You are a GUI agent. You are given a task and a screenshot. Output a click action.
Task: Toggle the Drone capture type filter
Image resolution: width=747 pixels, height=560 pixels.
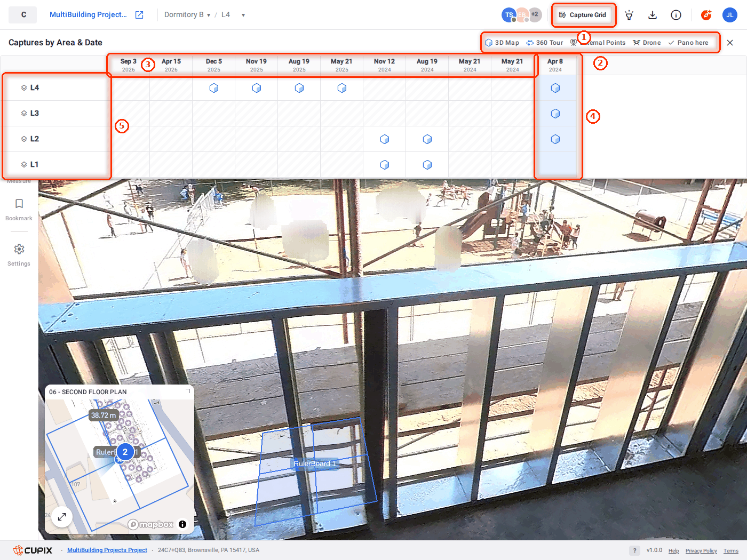pos(647,43)
